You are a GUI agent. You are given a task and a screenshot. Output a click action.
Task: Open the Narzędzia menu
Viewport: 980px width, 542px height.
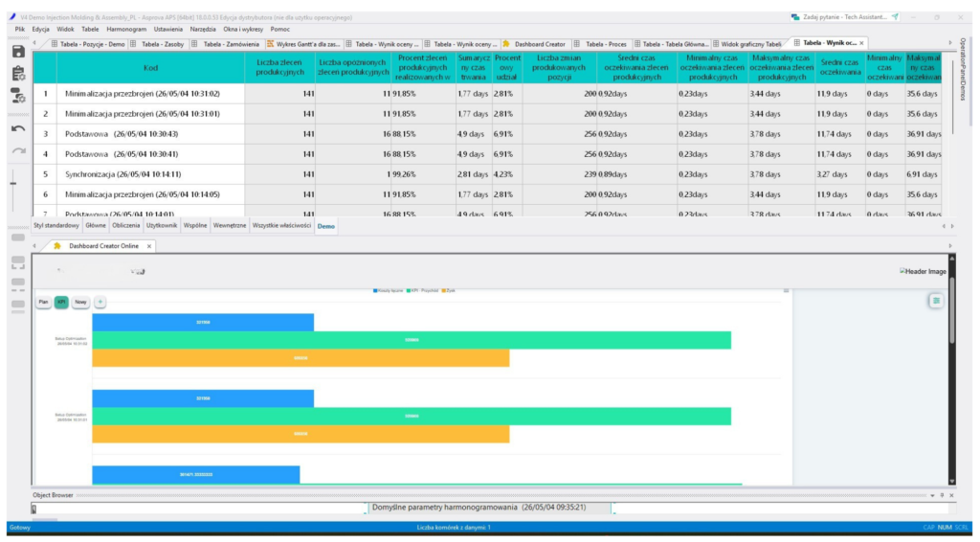(203, 30)
